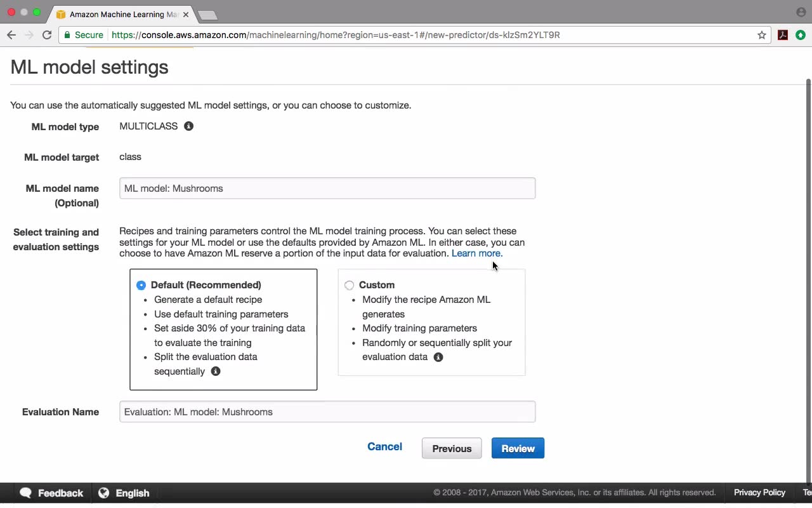Click the 'class' model target value
This screenshot has width=812, height=508.
click(130, 157)
